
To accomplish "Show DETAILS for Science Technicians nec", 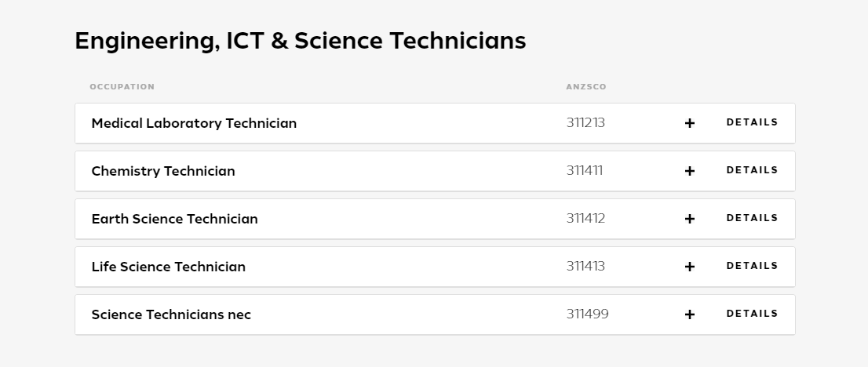I will pyautogui.click(x=752, y=314).
